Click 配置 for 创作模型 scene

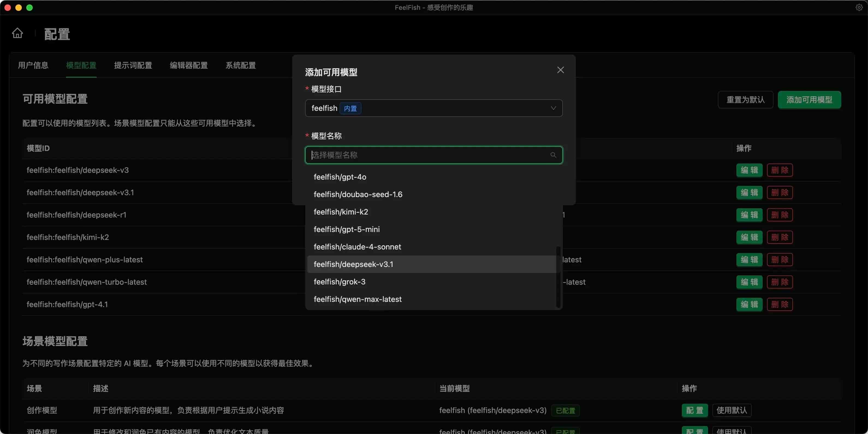pyautogui.click(x=694, y=410)
